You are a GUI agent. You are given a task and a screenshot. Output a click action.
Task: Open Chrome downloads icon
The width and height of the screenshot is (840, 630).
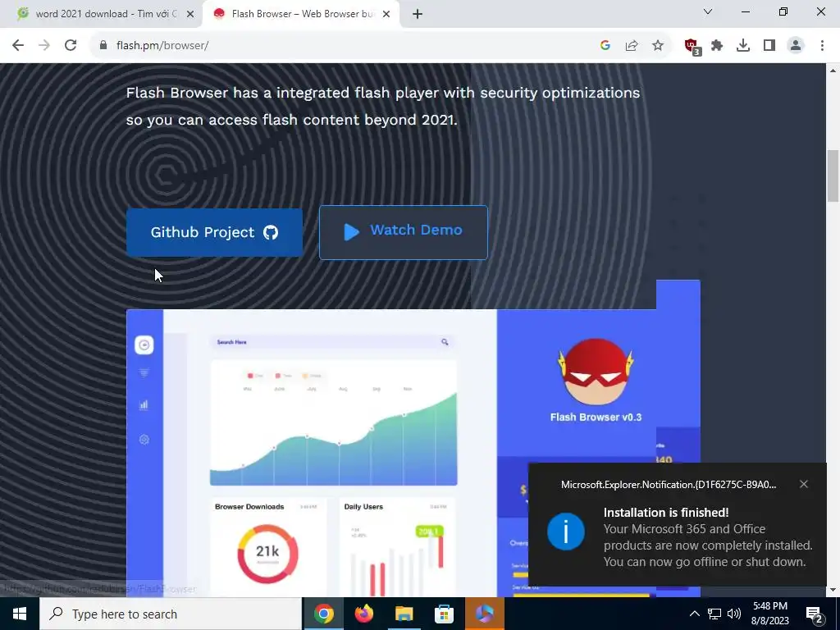(743, 46)
